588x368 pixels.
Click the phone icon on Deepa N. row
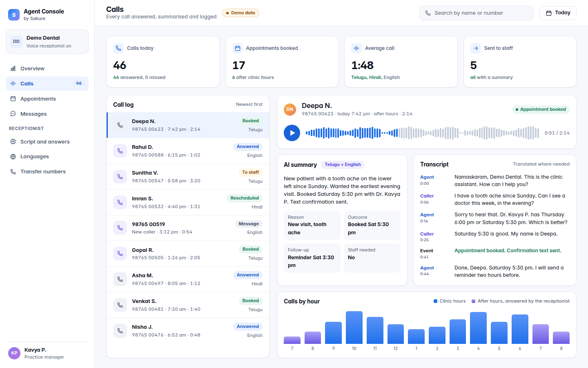(x=120, y=125)
